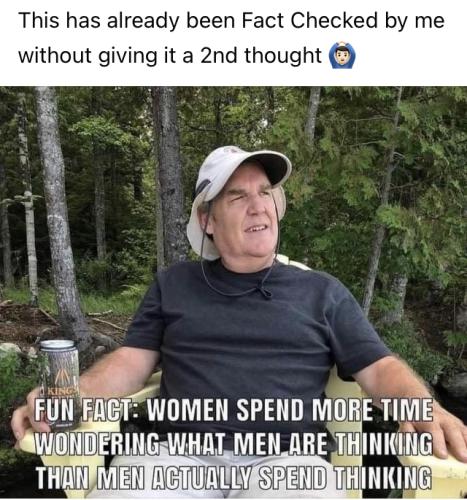This screenshot has width=467, height=500.
Task: Click the text 'without giving it a 2nd thought'
Action: click(x=170, y=55)
